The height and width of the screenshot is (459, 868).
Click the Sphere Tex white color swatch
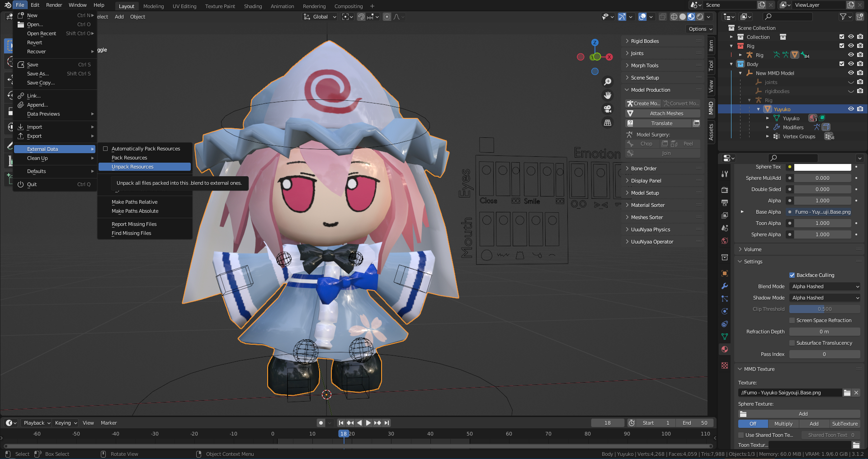point(822,167)
